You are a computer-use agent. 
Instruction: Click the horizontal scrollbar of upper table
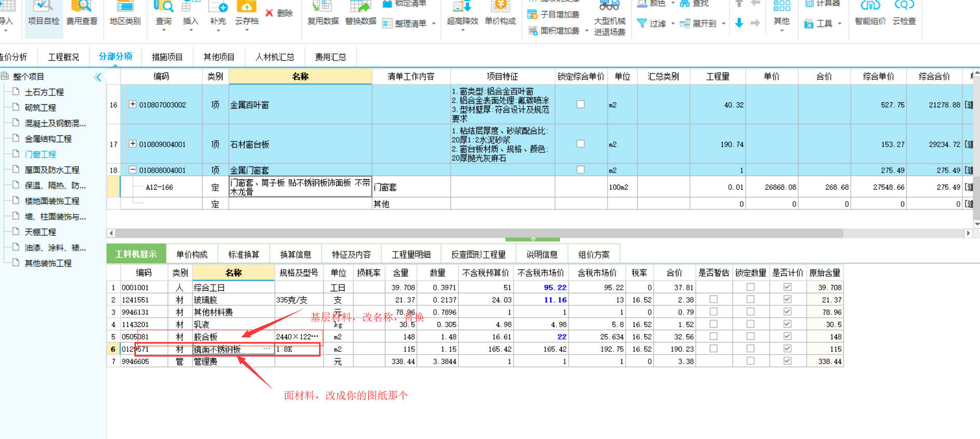479,233
